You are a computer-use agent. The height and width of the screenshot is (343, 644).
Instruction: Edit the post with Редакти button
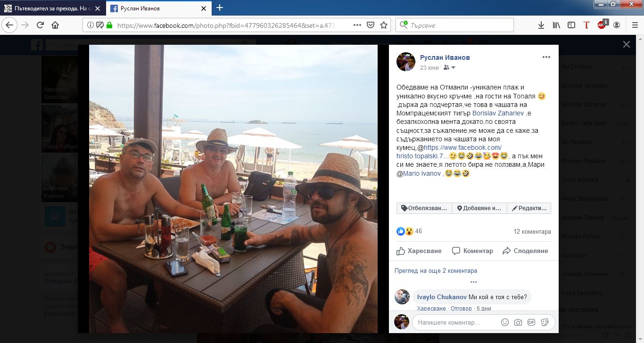point(529,208)
